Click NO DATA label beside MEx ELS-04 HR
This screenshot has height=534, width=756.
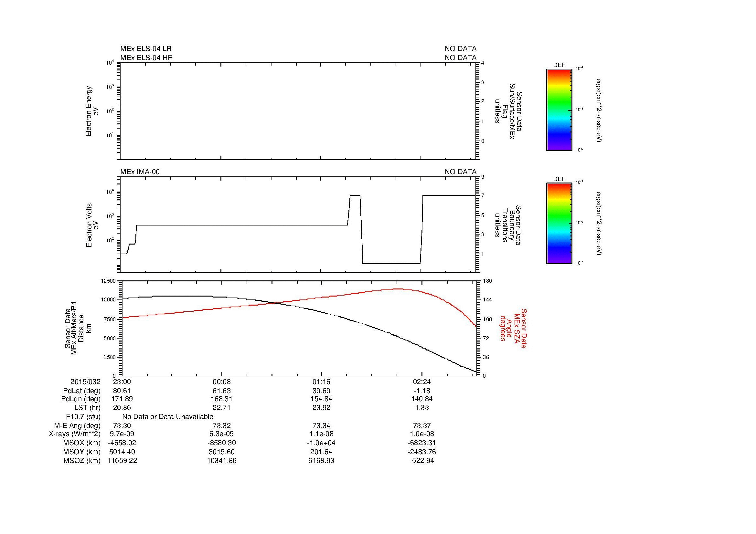tap(460, 58)
